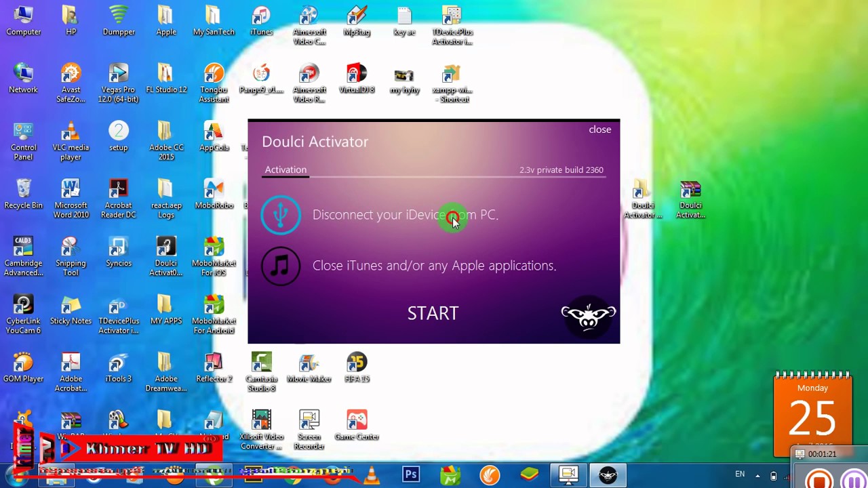Viewport: 868px width, 488px height.
Task: Open Xilisoft Video Converter shortcut
Action: coord(261,430)
